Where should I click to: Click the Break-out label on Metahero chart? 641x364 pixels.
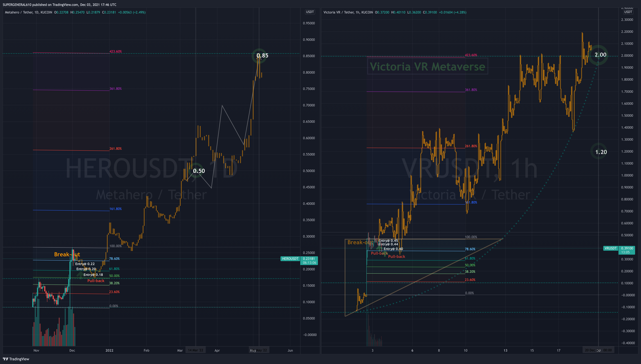pyautogui.click(x=67, y=254)
